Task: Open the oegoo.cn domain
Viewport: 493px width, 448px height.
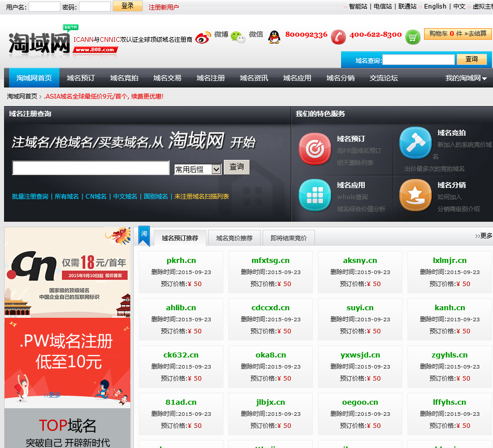Action: pos(360,402)
